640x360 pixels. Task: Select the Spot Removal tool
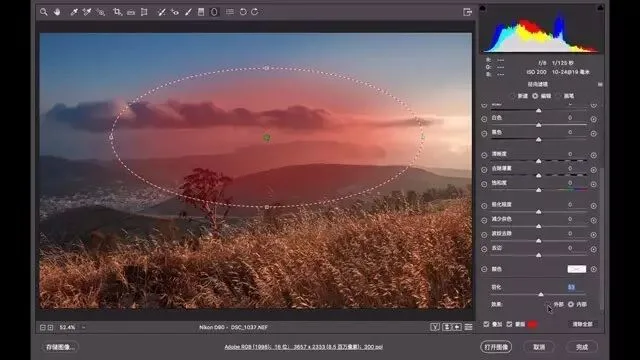(162, 12)
